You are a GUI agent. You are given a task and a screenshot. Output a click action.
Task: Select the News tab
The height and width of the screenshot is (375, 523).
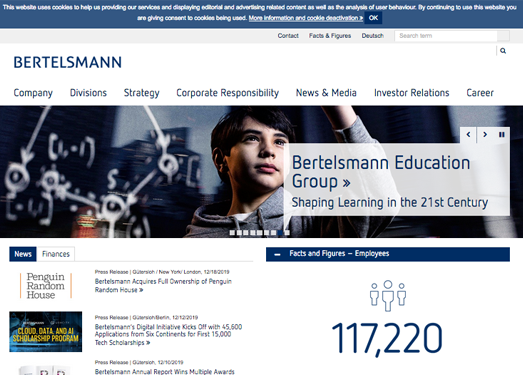pos(23,254)
